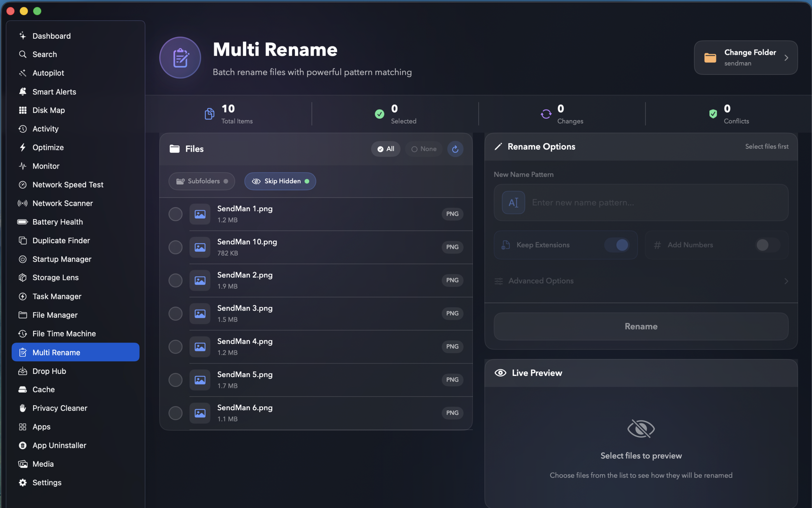Click the Total Items count

click(x=228, y=109)
